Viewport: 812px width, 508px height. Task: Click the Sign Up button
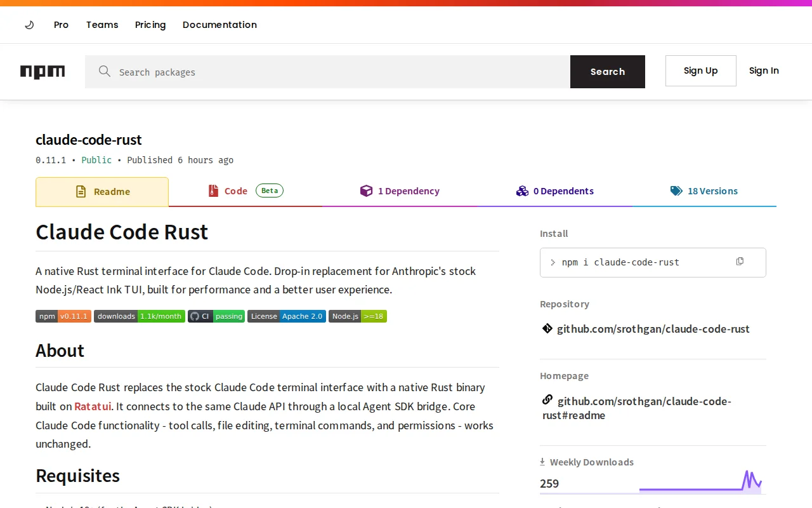pos(701,70)
